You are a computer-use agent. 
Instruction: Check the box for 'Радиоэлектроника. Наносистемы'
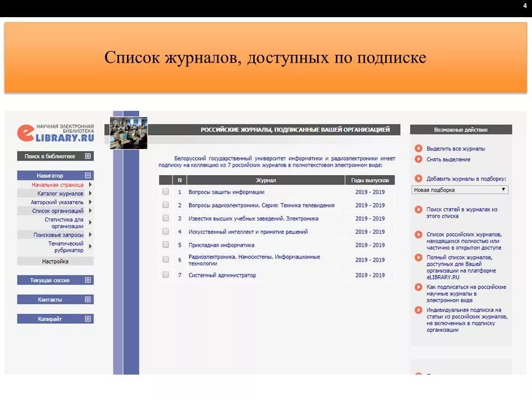[166, 259]
